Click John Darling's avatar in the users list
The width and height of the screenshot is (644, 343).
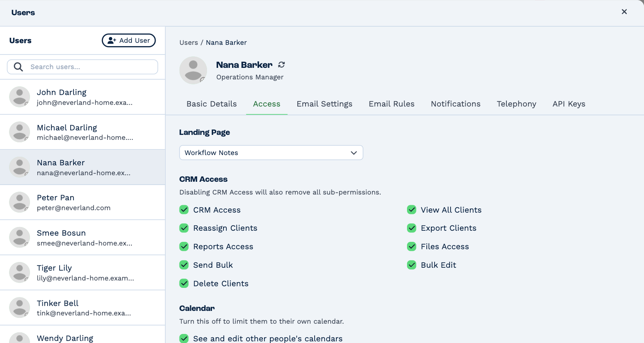pyautogui.click(x=20, y=97)
